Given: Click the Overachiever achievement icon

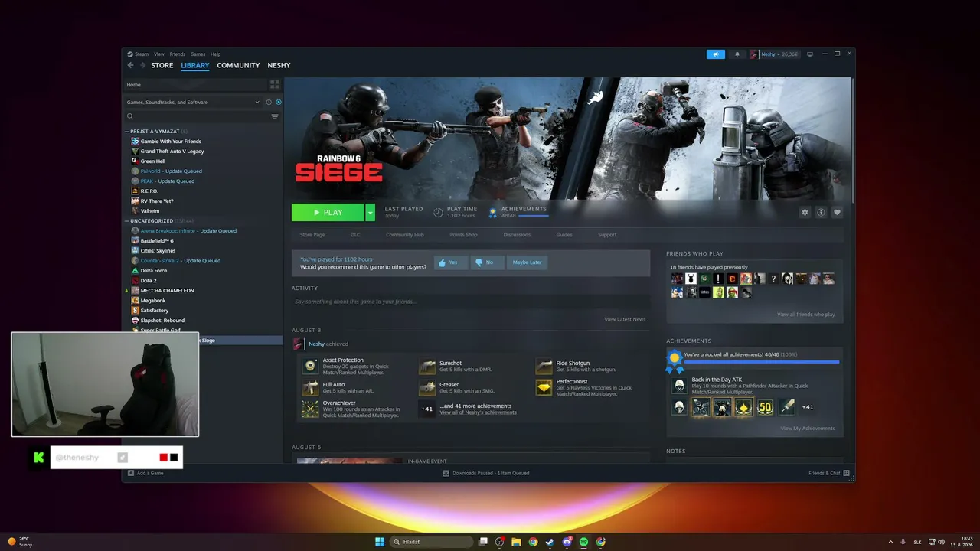Looking at the screenshot, I should pos(310,409).
